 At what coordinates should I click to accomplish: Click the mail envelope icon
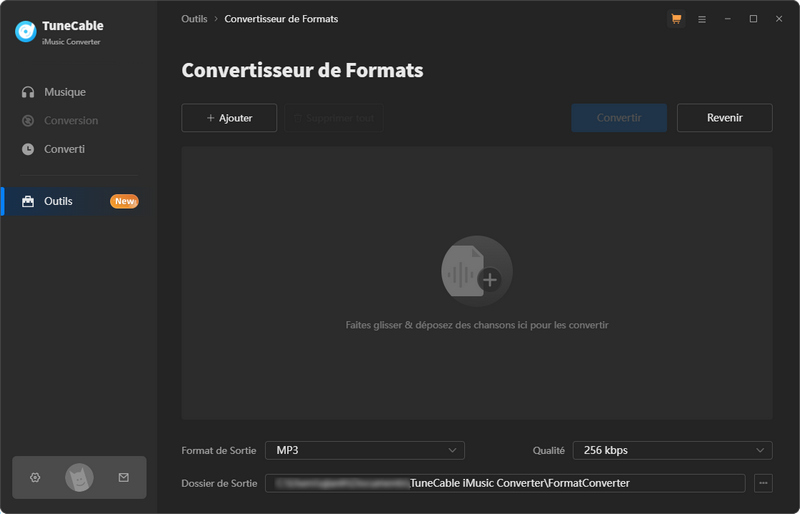click(124, 478)
